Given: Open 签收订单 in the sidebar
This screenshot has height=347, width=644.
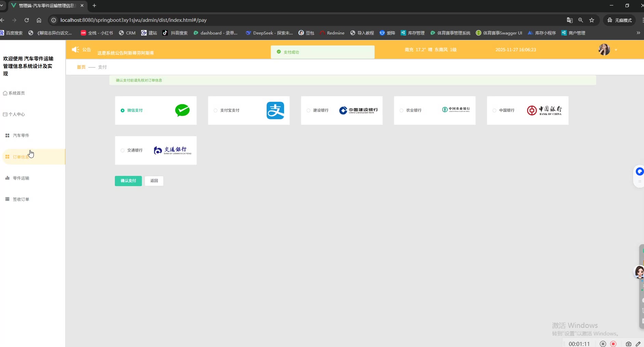Looking at the screenshot, I should point(17,199).
